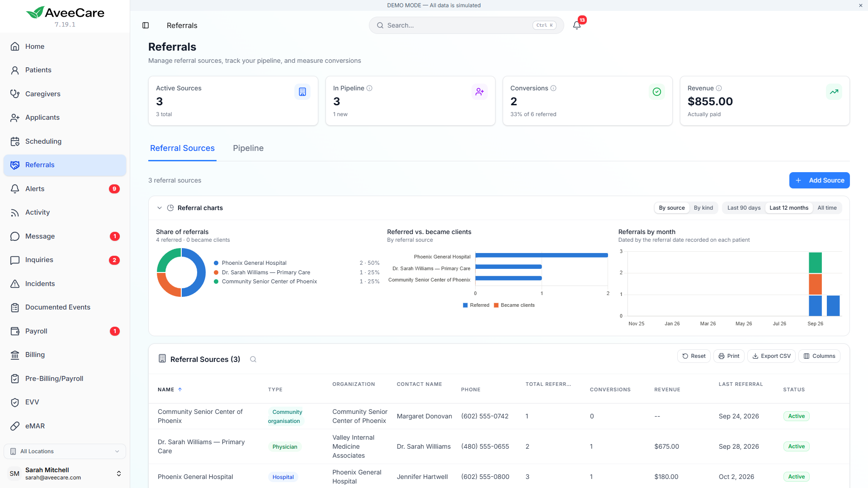Open Patients in the sidebar

65,70
